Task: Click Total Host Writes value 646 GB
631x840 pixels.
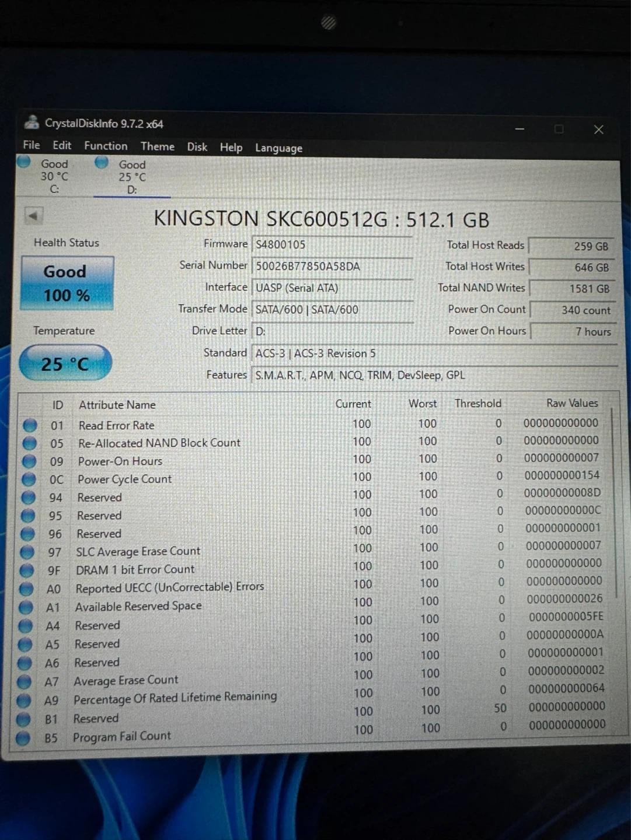Action: (571, 267)
